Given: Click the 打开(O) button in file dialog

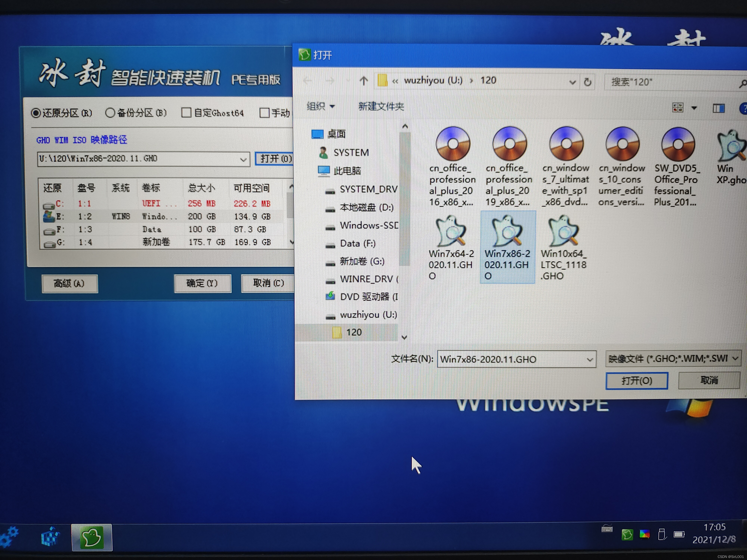Looking at the screenshot, I should tap(636, 381).
